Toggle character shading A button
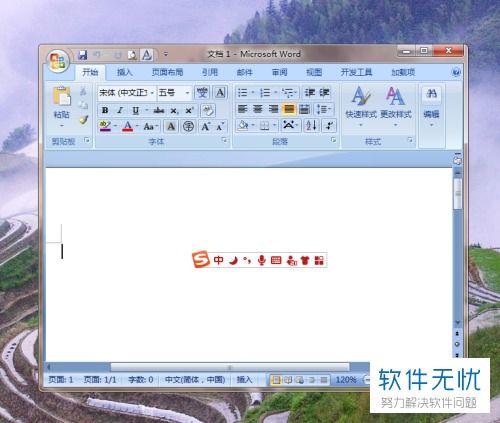 click(x=171, y=126)
